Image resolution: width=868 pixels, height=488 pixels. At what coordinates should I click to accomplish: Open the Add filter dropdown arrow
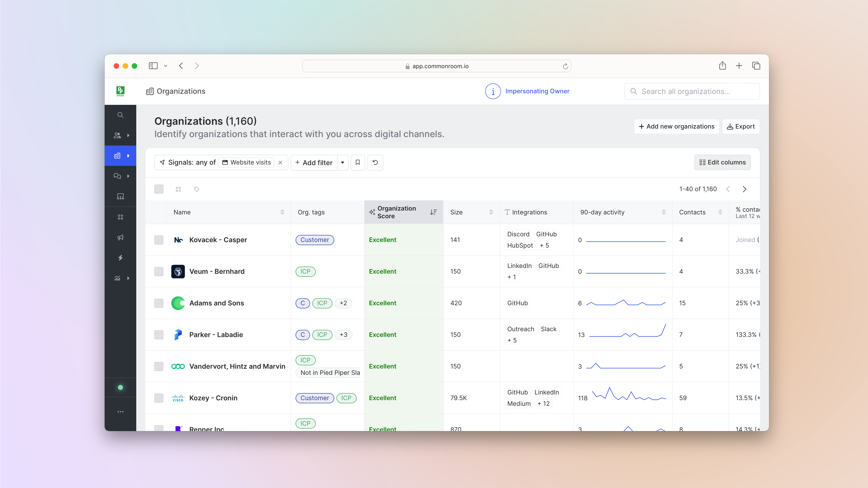click(x=343, y=162)
